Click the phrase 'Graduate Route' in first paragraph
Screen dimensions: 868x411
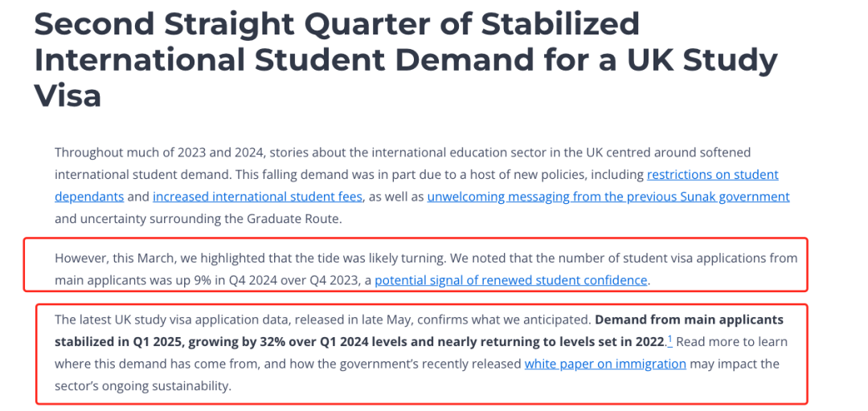(300, 219)
